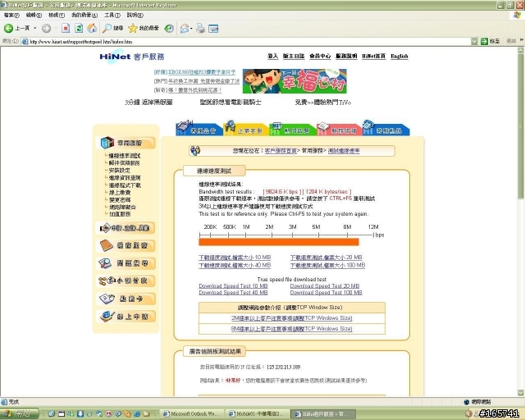Switch to Mobile01 taskbar button
The image size is (525, 420).
point(257,414)
